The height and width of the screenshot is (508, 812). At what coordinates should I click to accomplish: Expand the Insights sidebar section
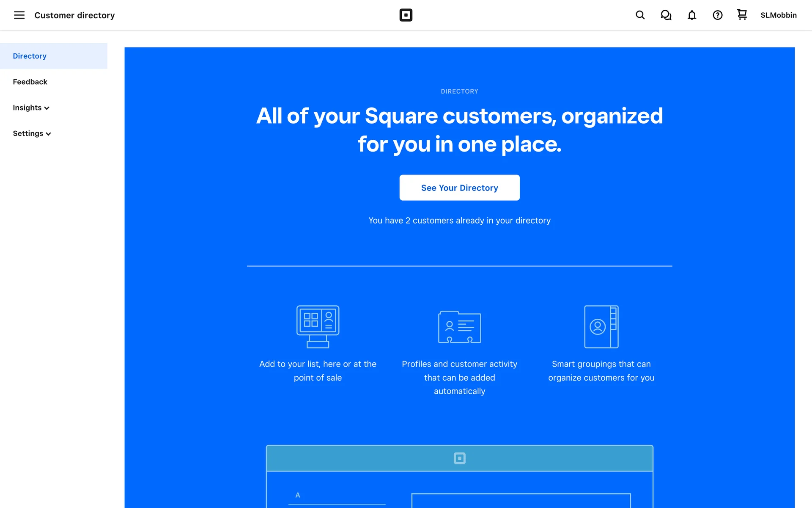click(31, 108)
